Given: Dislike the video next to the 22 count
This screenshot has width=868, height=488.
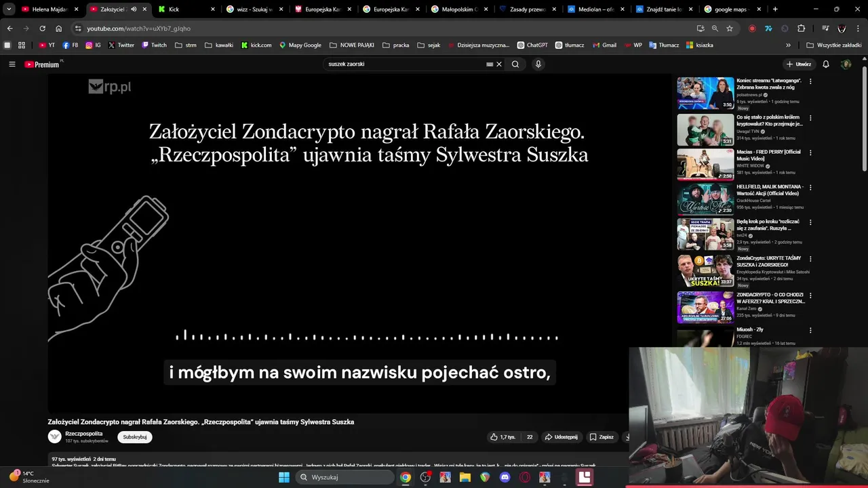Looking at the screenshot, I should (x=530, y=437).
